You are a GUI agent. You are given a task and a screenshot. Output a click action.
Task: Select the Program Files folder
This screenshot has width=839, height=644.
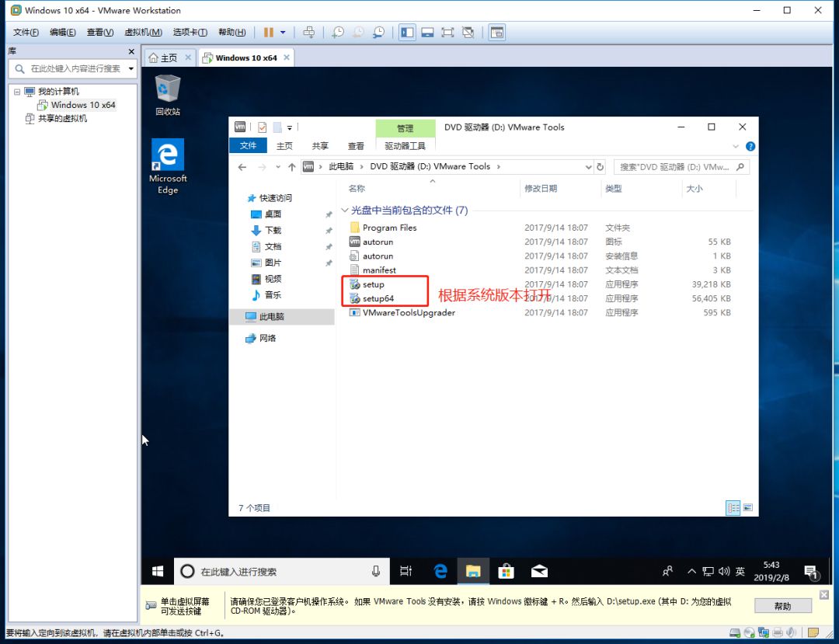(389, 228)
